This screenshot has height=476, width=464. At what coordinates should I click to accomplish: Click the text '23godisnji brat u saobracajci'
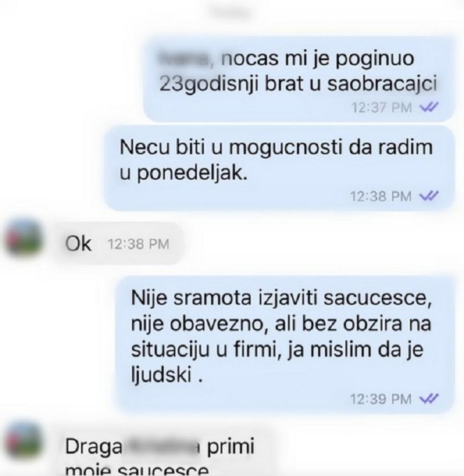click(x=298, y=84)
